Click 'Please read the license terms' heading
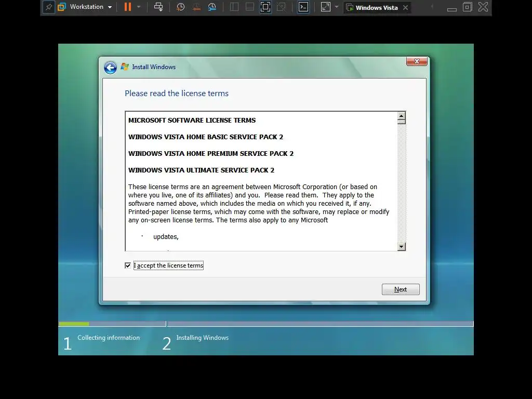The image size is (532, 399). pyautogui.click(x=177, y=94)
